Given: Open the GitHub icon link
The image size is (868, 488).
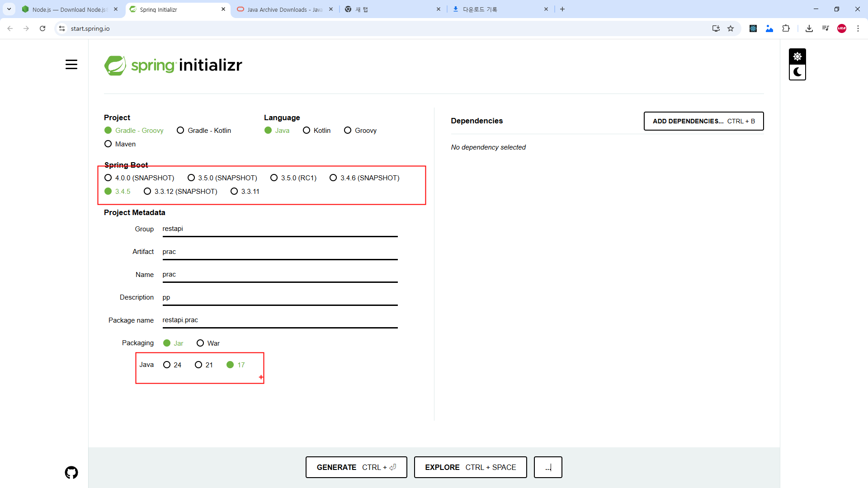Looking at the screenshot, I should pos(71,473).
